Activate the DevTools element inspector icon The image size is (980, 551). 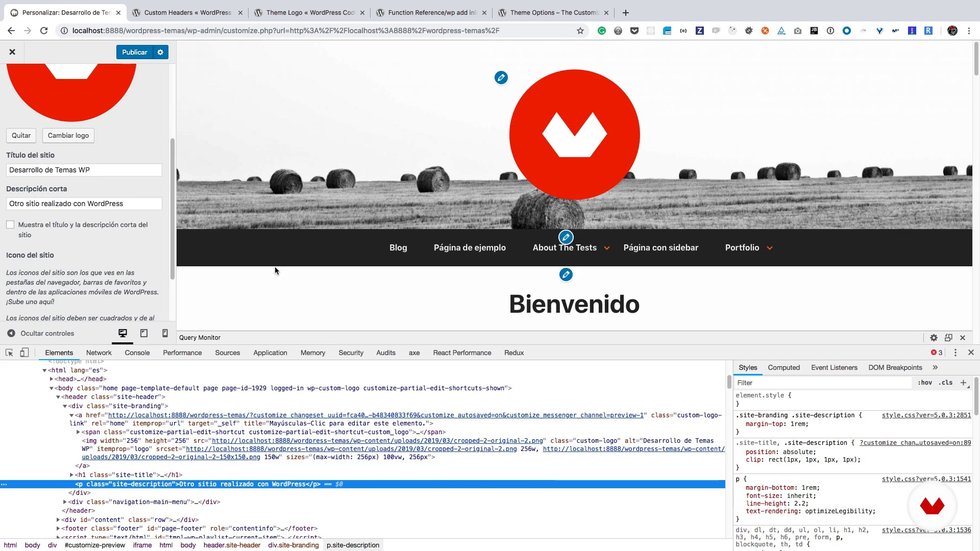coord(9,353)
